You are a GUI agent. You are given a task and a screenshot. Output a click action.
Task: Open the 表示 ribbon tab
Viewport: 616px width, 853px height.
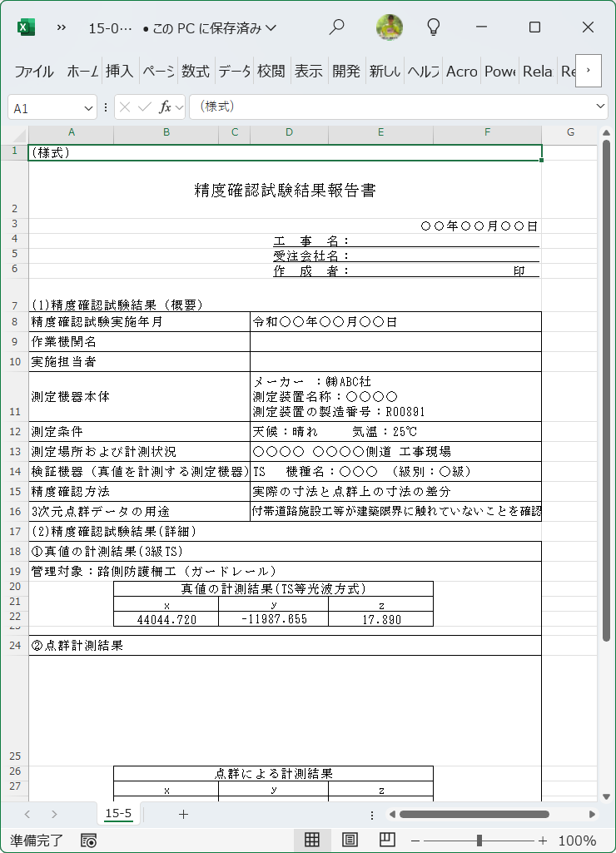pyautogui.click(x=309, y=72)
